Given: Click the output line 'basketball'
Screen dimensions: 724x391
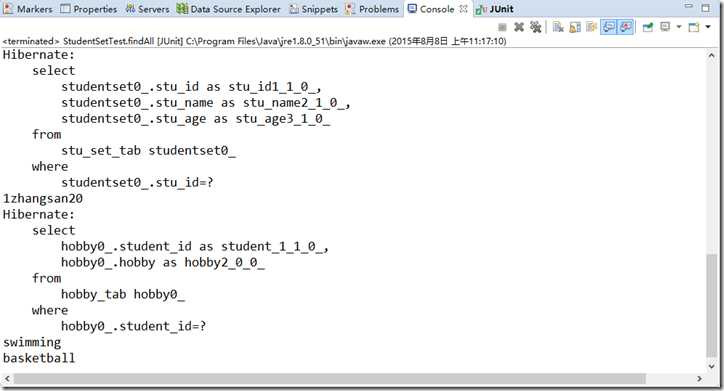Looking at the screenshot, I should tap(39, 358).
